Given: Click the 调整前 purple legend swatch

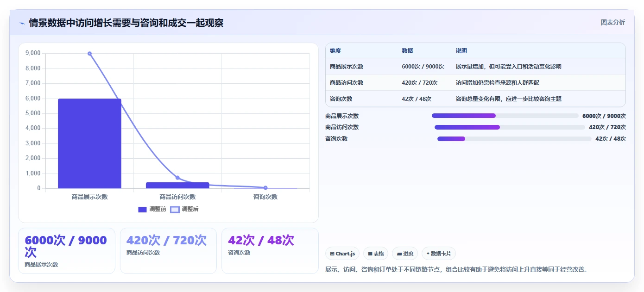Looking at the screenshot, I should coord(142,210).
